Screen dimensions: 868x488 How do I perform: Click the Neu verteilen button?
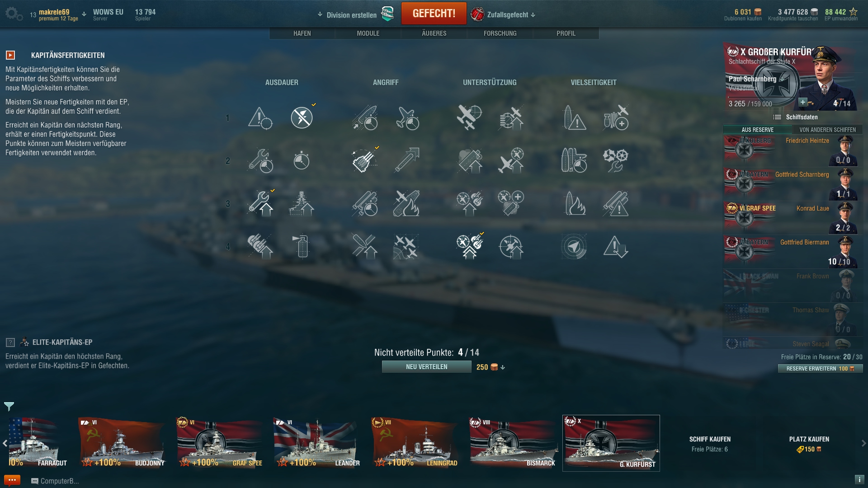tap(426, 367)
